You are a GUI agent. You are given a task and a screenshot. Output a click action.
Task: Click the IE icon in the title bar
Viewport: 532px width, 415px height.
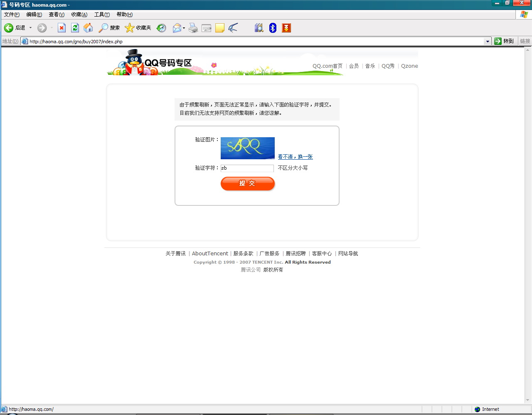point(4,5)
